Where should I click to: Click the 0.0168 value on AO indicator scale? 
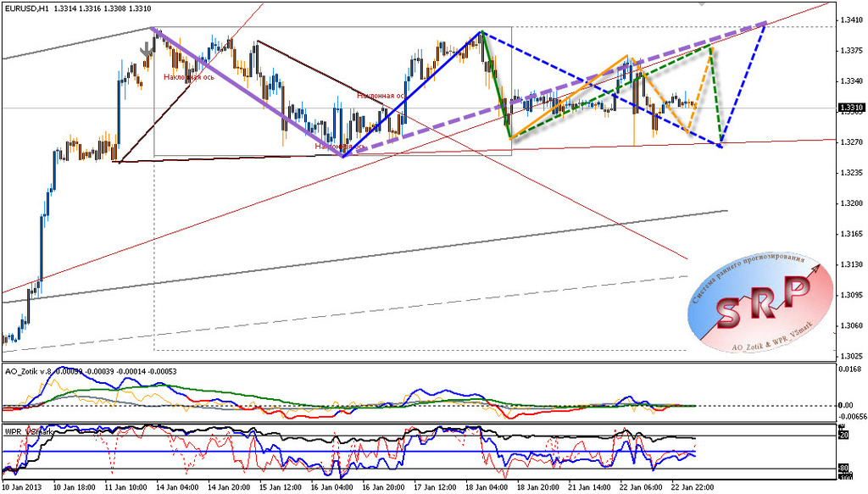850,369
